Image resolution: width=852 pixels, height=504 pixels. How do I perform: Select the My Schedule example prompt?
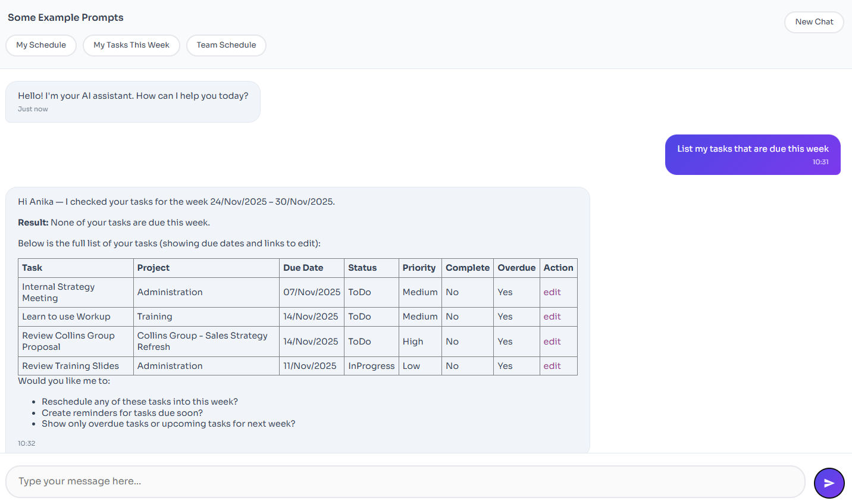41,45
